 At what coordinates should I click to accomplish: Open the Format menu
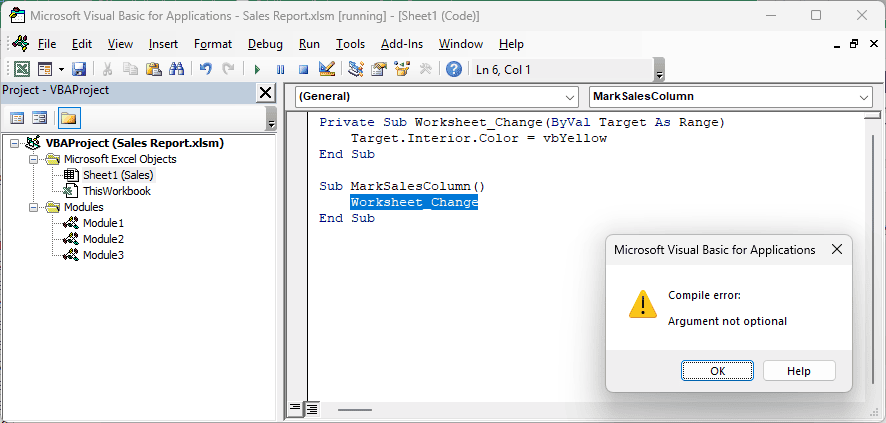tap(213, 44)
